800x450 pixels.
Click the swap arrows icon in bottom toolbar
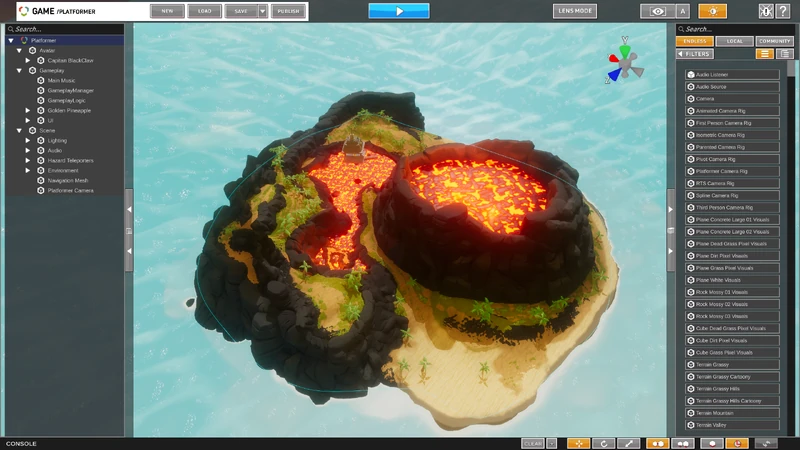tap(766, 443)
